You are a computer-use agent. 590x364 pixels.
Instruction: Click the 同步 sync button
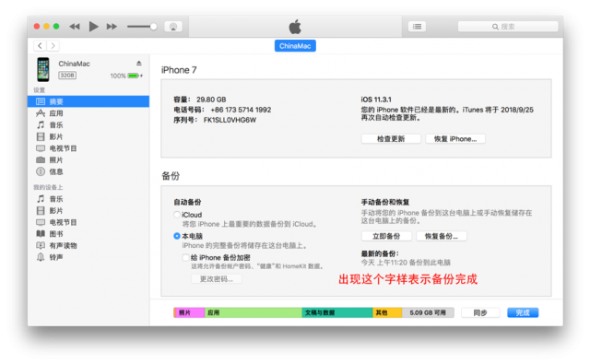[480, 312]
